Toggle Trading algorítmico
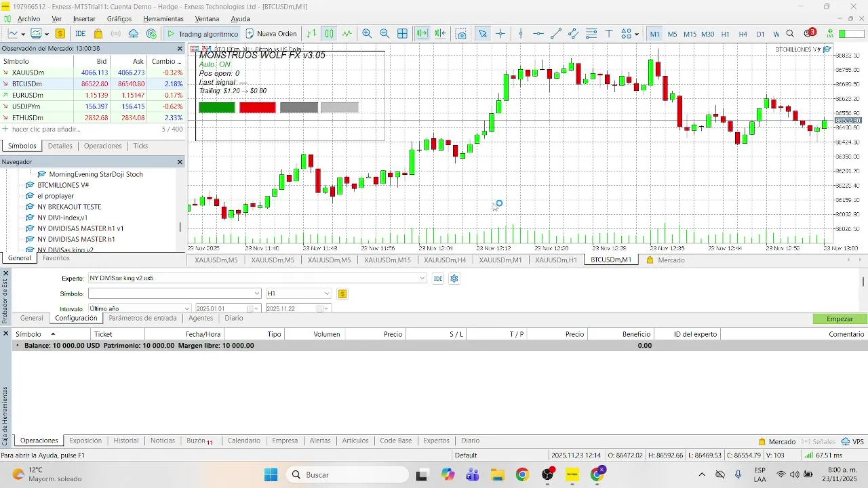 [x=202, y=33]
